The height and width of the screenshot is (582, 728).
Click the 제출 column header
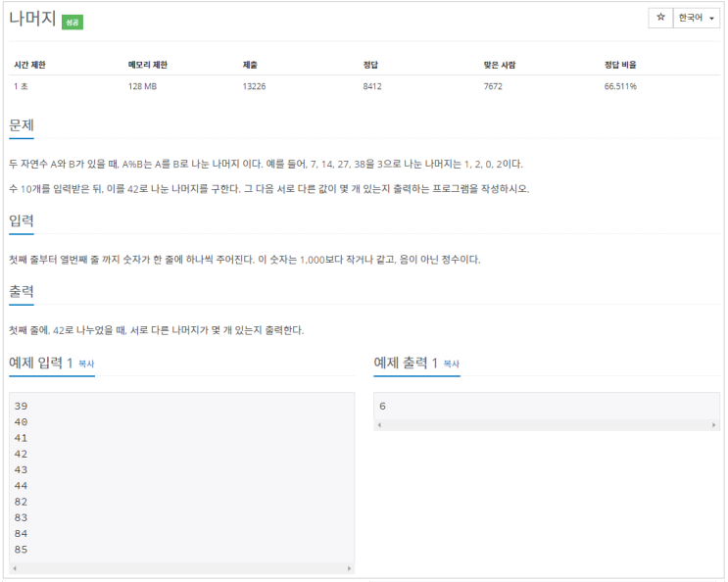tap(250, 65)
